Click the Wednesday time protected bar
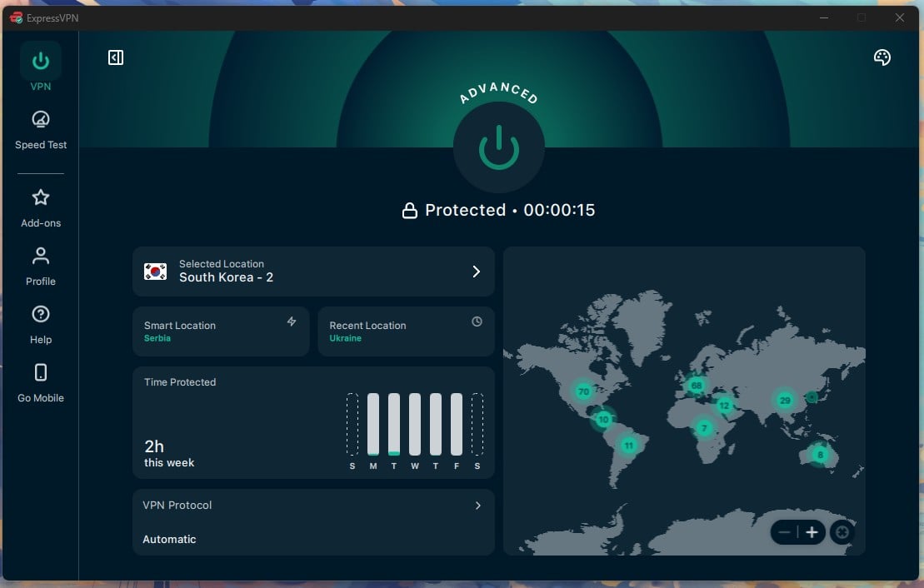Screen dimensions: 924x588 click(415, 424)
